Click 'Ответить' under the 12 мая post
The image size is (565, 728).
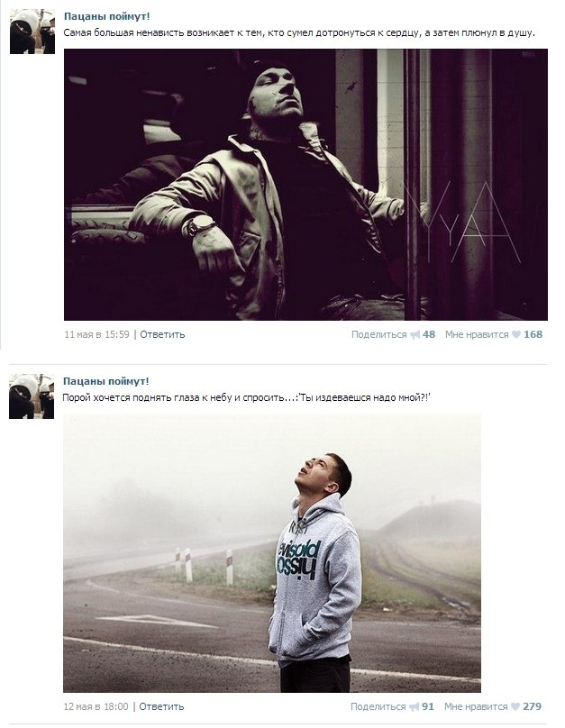[x=161, y=707]
